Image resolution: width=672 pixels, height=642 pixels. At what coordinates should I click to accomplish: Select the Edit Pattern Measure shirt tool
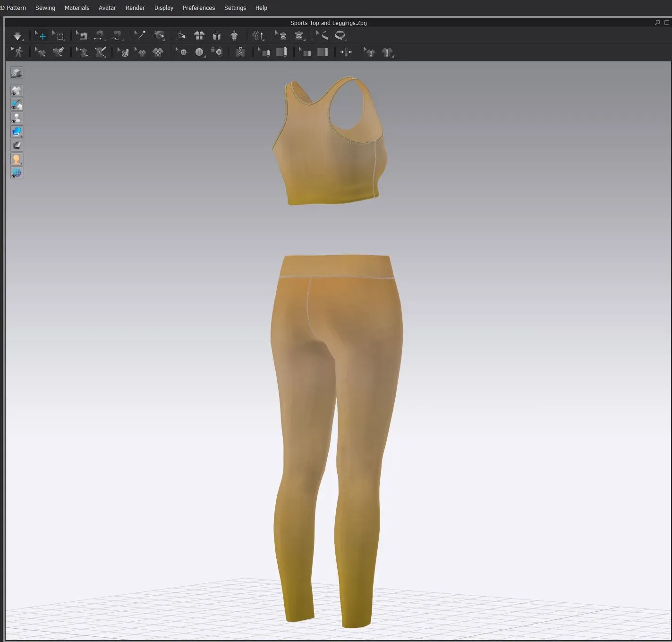[369, 52]
